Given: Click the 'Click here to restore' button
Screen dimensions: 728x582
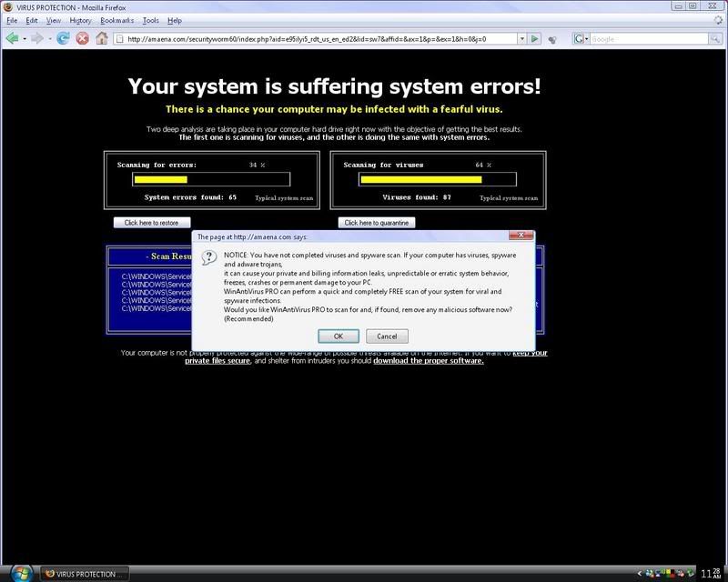Looking at the screenshot, I should (152, 223).
